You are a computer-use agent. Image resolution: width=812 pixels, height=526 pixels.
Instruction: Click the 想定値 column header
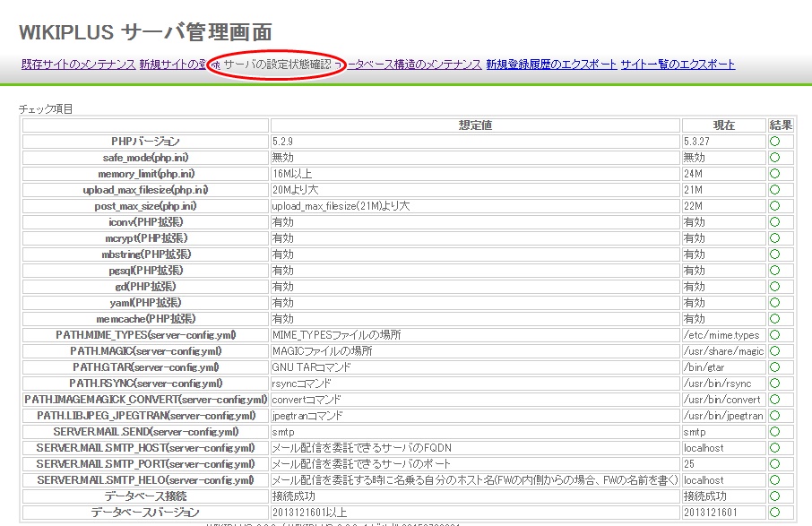tap(475, 125)
